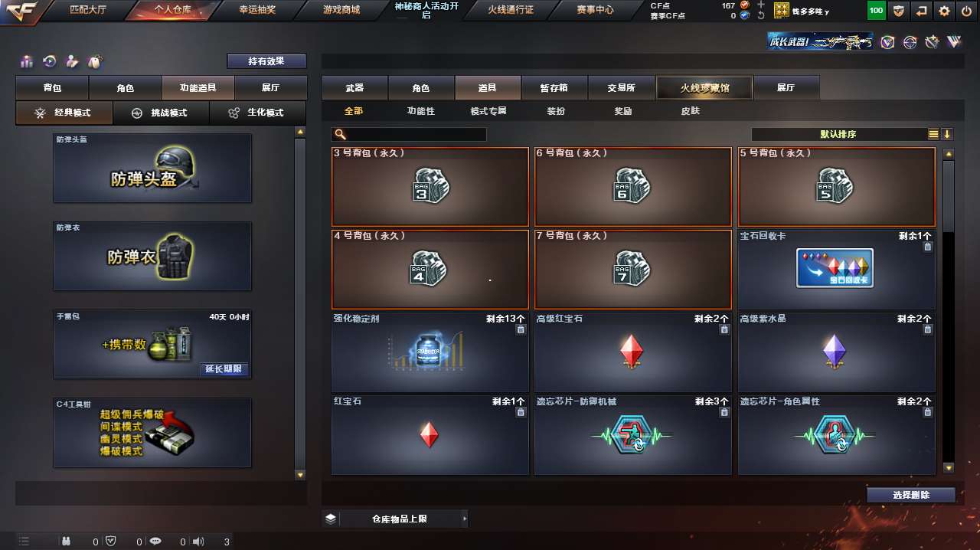Delete 宝石回收卡 using its trash icon
The width and height of the screenshot is (980, 550).
click(x=928, y=247)
